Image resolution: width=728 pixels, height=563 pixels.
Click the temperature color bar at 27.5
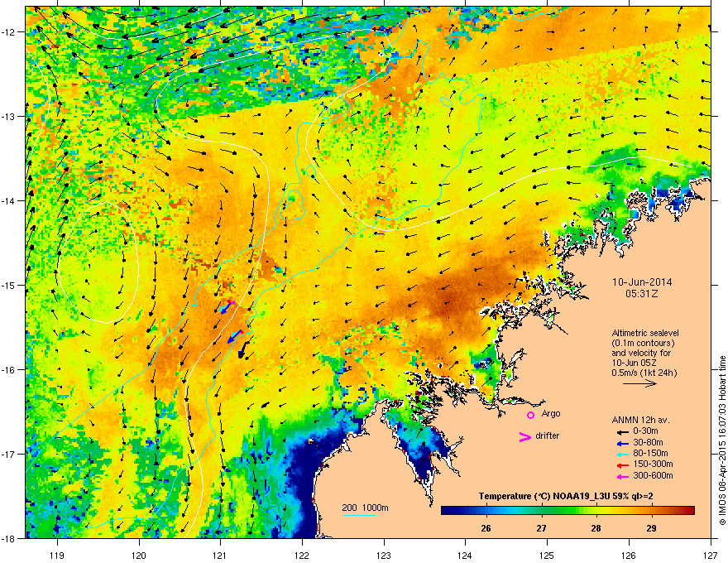click(569, 511)
